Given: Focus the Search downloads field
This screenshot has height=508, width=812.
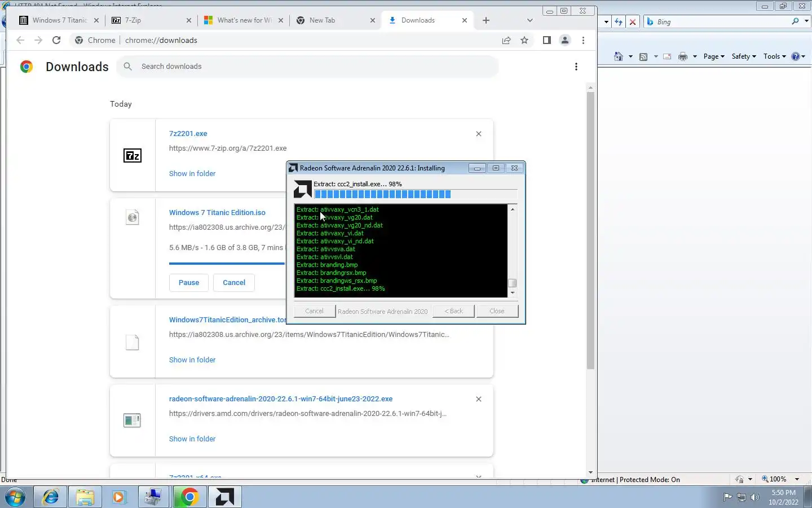Looking at the screenshot, I should coord(307,67).
